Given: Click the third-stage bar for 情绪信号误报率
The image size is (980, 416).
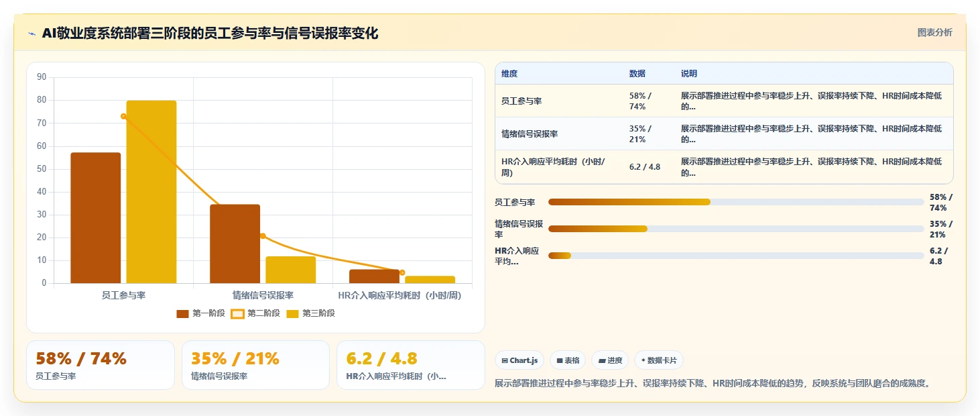Looking at the screenshot, I should click(291, 270).
